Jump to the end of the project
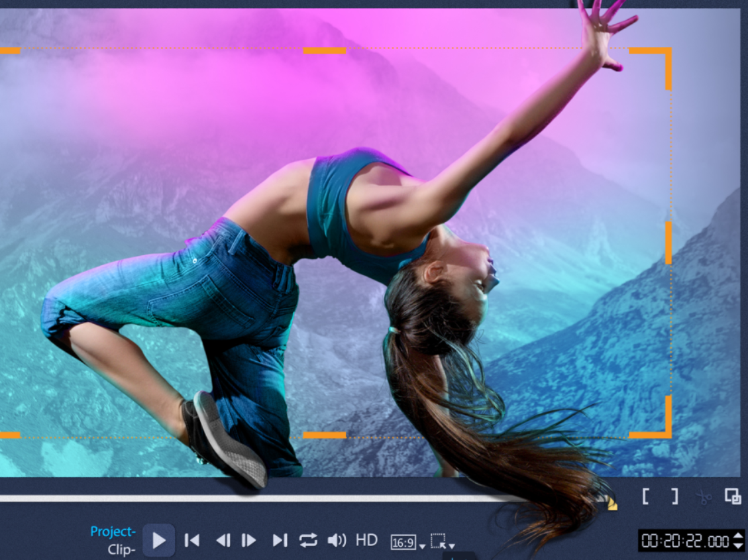 tap(280, 540)
